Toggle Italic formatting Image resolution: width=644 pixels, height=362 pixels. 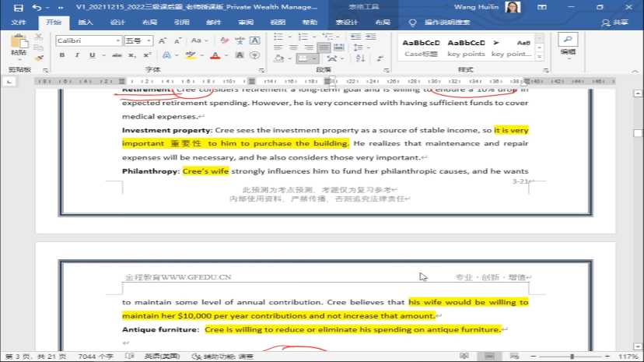click(77, 55)
